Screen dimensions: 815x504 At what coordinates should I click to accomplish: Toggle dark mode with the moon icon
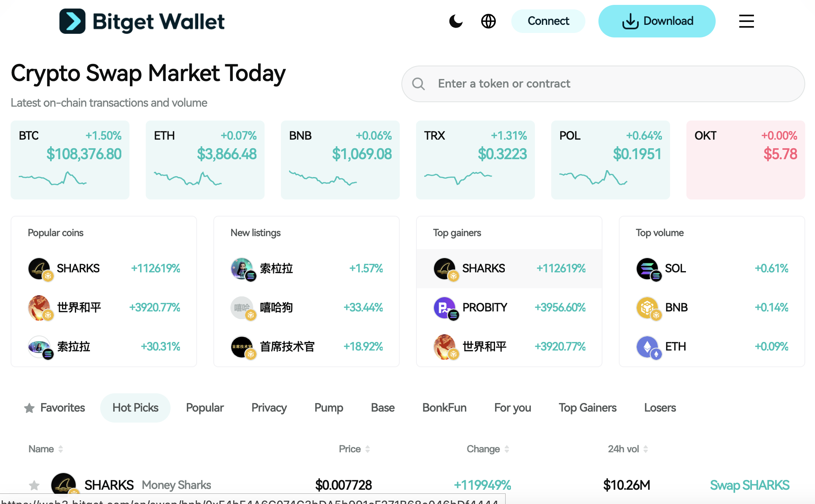pos(456,21)
